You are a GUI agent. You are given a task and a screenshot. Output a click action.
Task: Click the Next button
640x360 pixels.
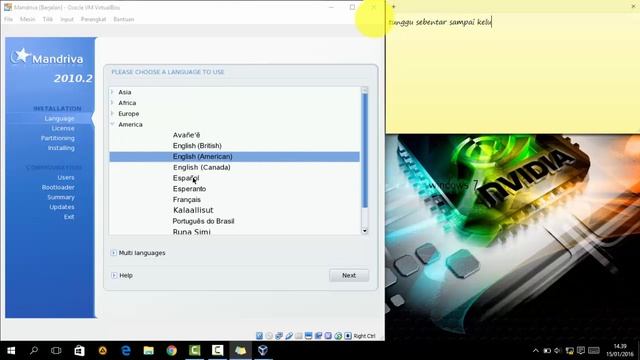(349, 276)
